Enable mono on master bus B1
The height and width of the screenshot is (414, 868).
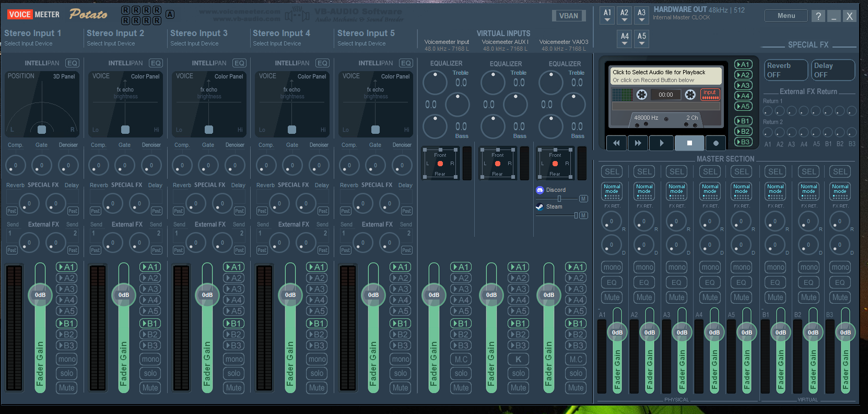(x=776, y=267)
